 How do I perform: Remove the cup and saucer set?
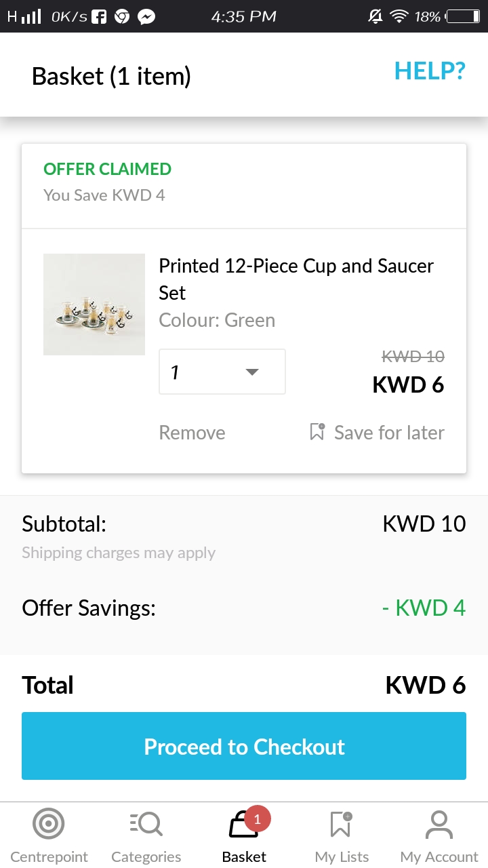[192, 433]
